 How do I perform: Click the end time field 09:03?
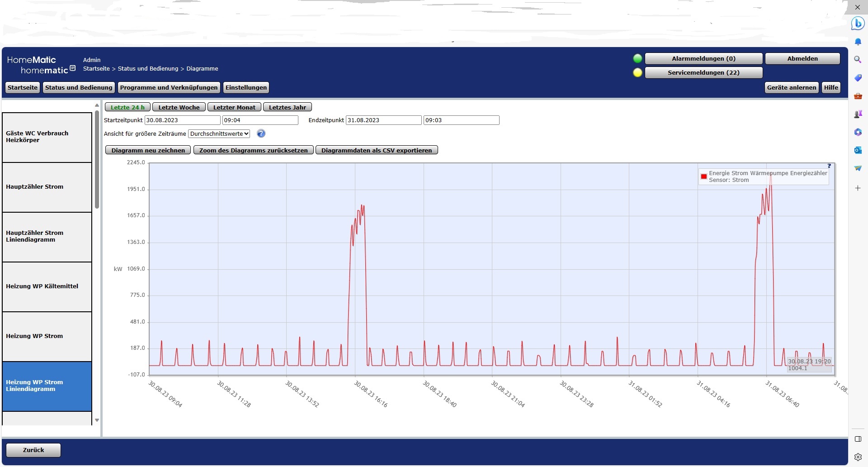point(462,120)
